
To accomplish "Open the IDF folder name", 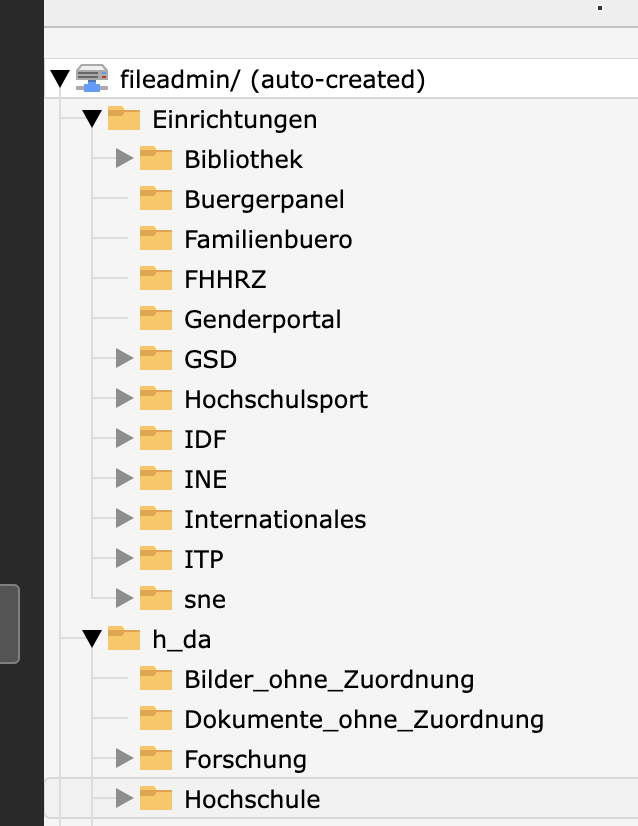I will (205, 439).
